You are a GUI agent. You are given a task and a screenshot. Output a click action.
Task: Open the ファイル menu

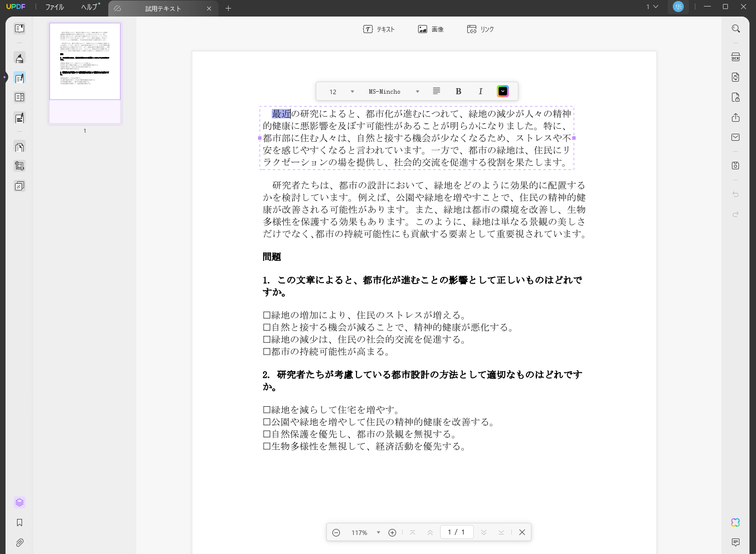[55, 7]
